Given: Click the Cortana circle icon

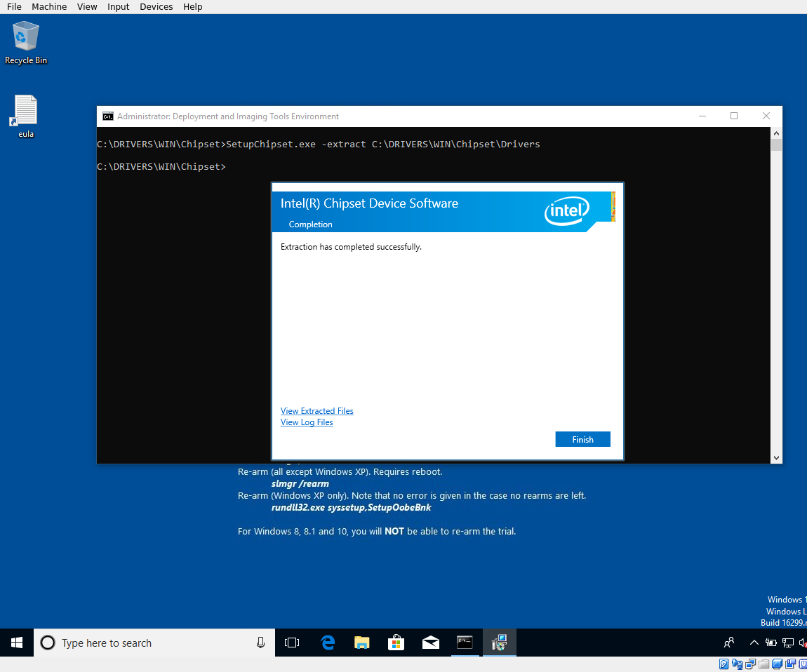Looking at the screenshot, I should click(47, 643).
